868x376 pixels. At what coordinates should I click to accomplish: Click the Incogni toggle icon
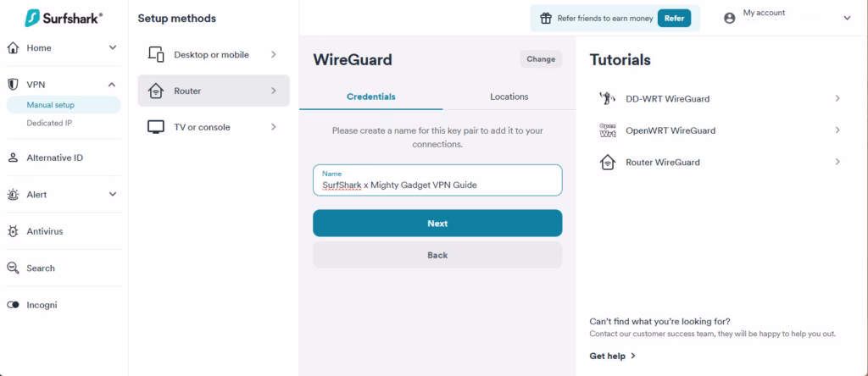coord(13,305)
